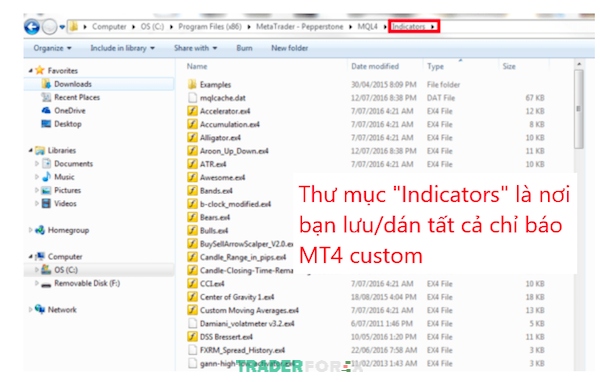Viewport: 600px width, 382px height.
Task: Go to OS (C:) in address path
Action: (152, 26)
